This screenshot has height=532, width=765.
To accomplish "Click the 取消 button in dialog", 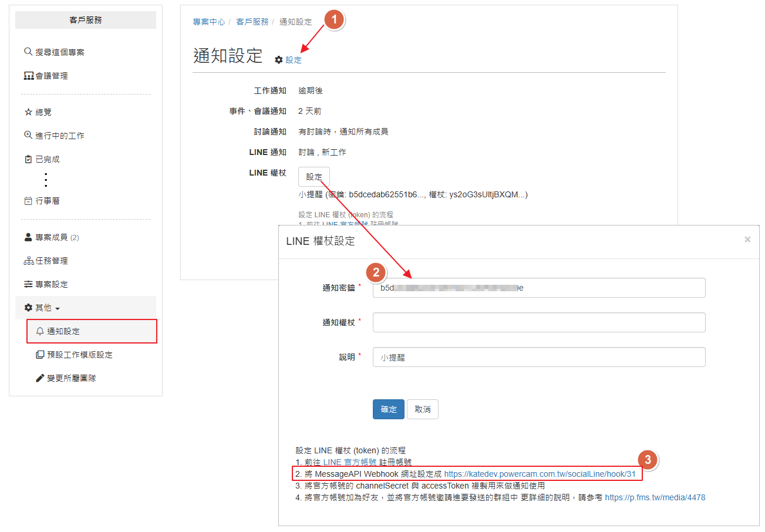I will 423,409.
